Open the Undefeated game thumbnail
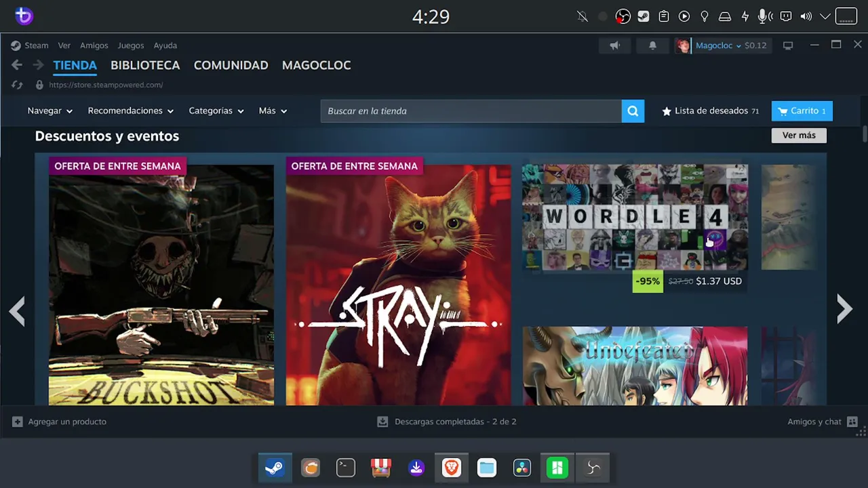 point(635,366)
